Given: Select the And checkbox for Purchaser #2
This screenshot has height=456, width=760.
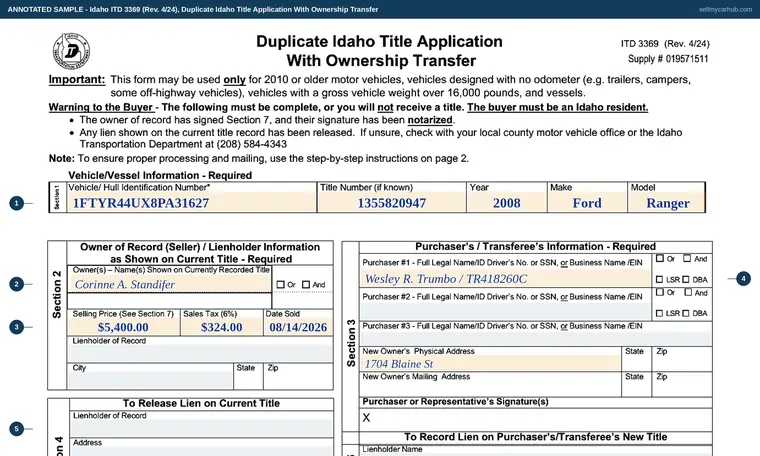Looking at the screenshot, I should coord(688,293).
